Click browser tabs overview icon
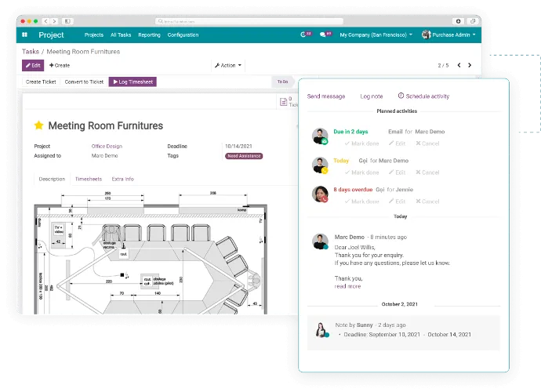 tap(473, 21)
